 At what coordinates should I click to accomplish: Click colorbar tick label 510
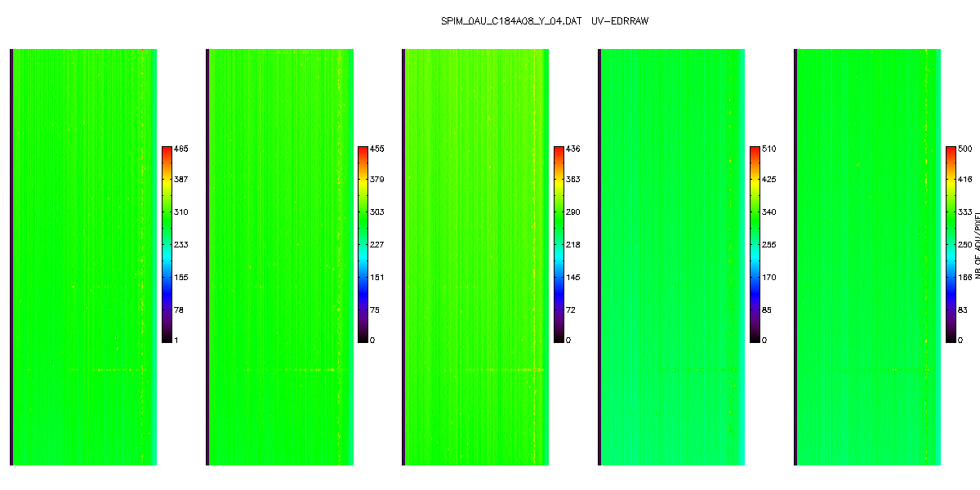(x=769, y=149)
